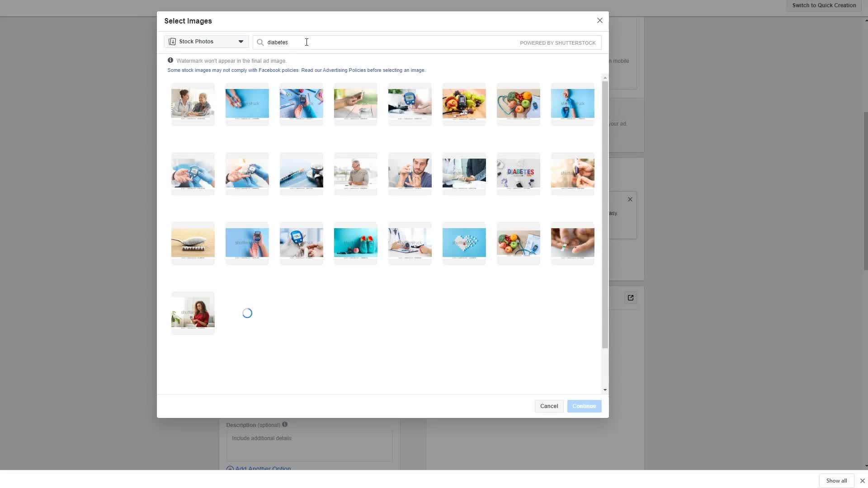Click the watermark info icon
Viewport: 868px width, 488px height.
170,60
